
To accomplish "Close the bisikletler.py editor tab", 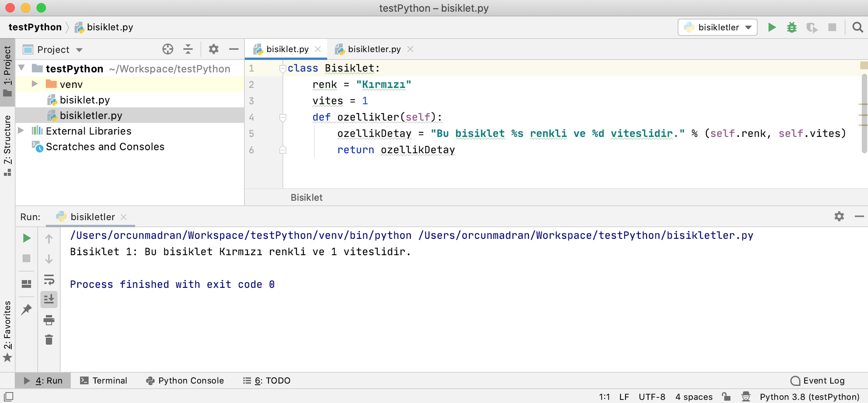I will [410, 49].
